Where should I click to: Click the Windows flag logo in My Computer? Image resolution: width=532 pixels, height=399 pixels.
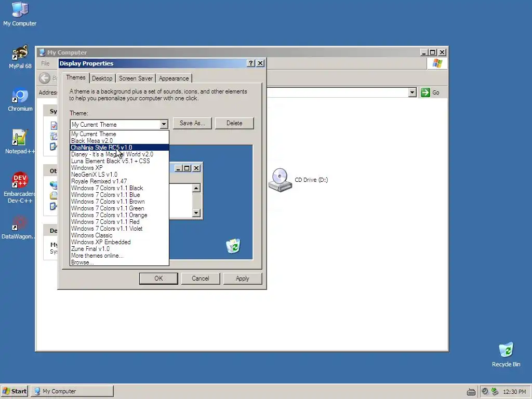[437, 63]
